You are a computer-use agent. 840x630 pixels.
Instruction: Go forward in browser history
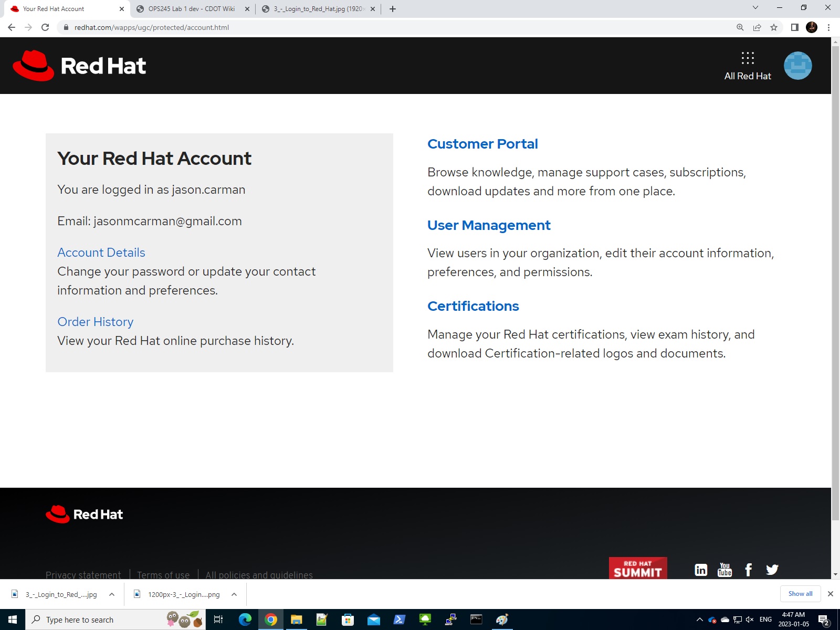pyautogui.click(x=28, y=27)
